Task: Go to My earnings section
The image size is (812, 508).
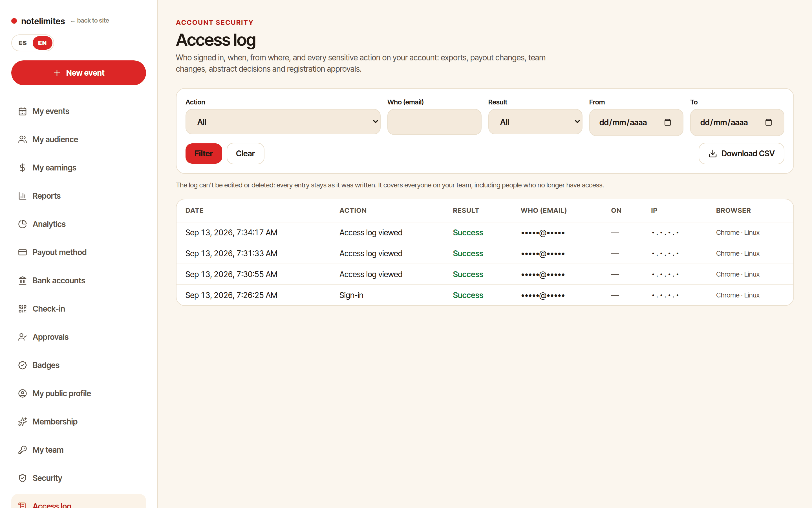Action: point(78,168)
